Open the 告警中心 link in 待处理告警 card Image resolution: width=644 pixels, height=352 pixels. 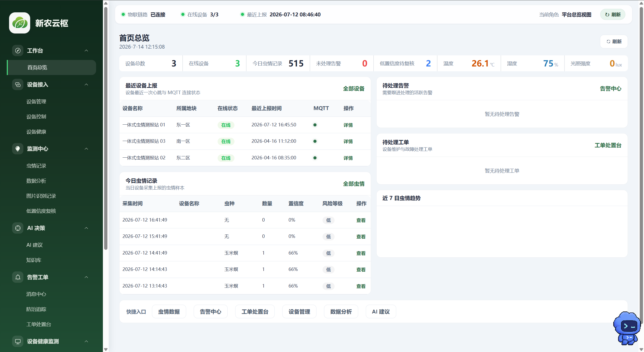(611, 89)
